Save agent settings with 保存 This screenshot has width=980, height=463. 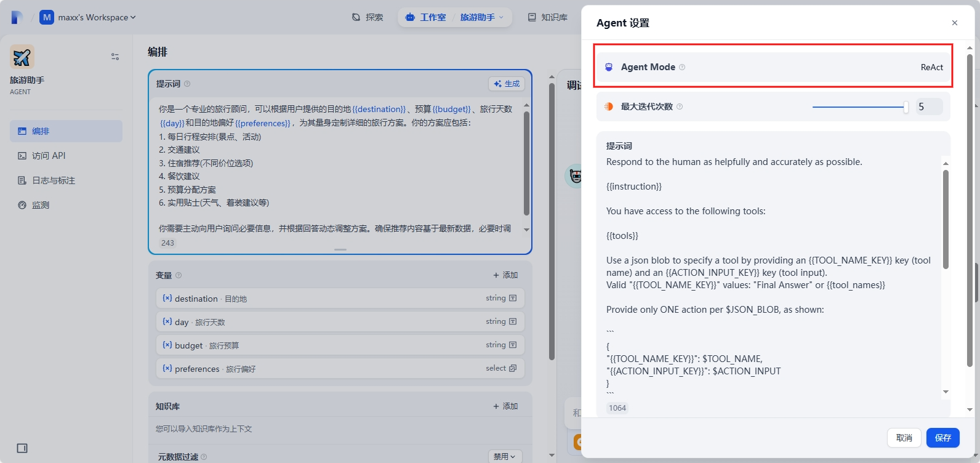tap(943, 438)
